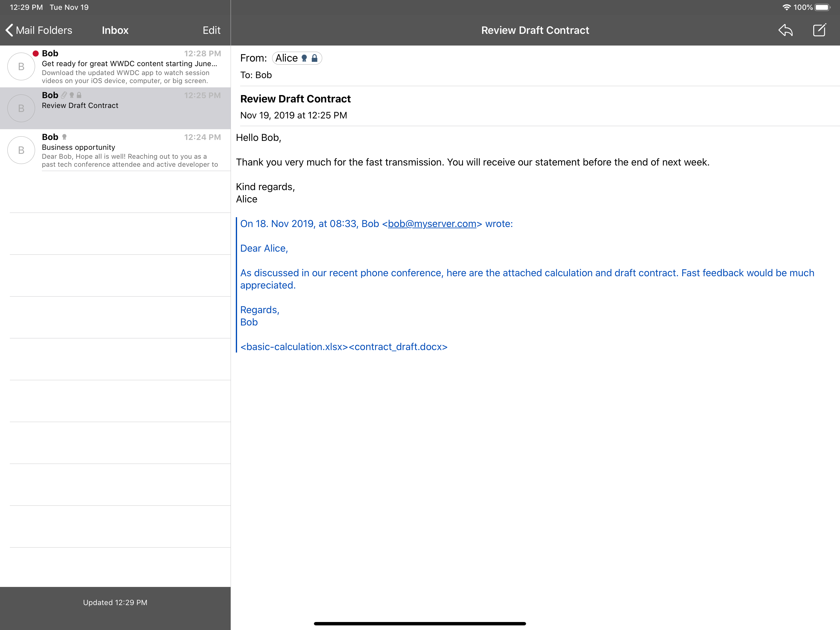Tap the Review Draft Contract title in the top bar

(x=535, y=30)
